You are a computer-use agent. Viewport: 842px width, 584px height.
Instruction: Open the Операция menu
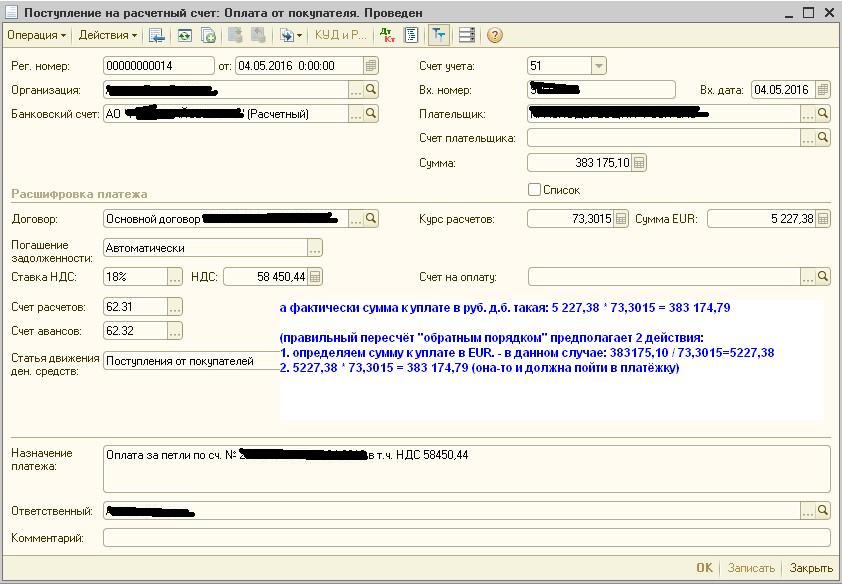click(x=36, y=35)
